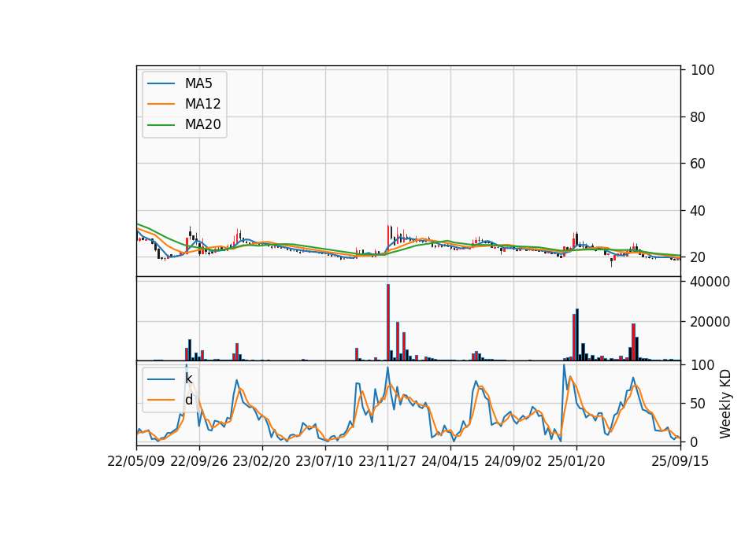Click the 20 price axis tick label
The height and width of the screenshot is (543, 756).
click(698, 257)
